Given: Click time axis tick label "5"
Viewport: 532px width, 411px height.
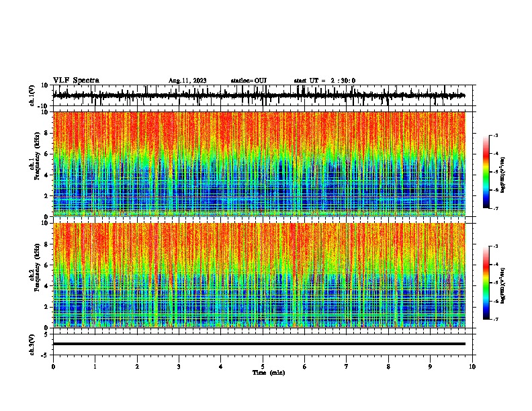Looking at the screenshot, I should [263, 367].
